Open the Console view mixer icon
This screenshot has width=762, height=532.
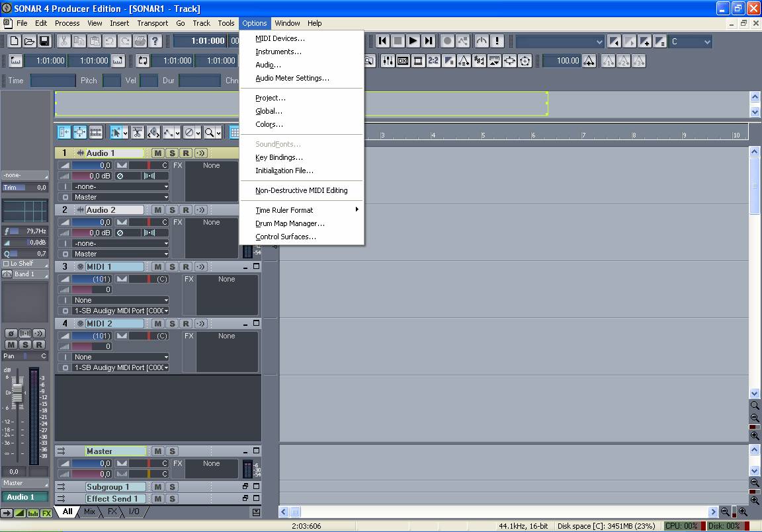coord(388,61)
